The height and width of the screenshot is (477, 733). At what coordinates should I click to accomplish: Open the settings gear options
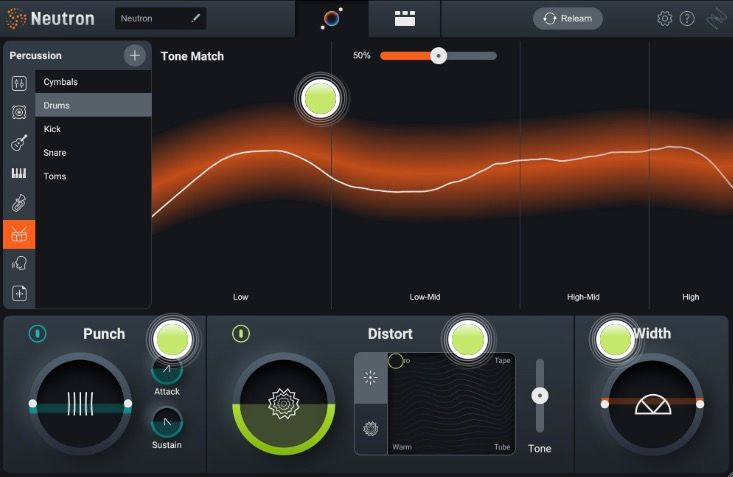coord(664,19)
